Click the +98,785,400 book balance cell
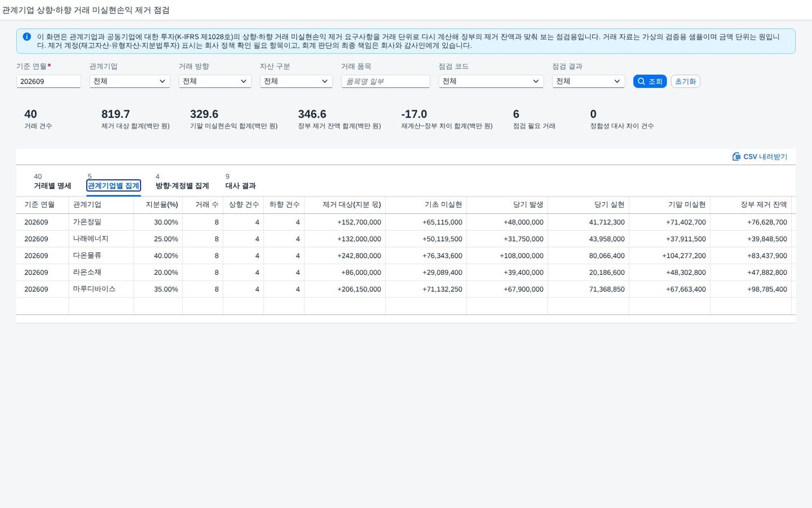Image resolution: width=812 pixels, height=508 pixels. coord(751,289)
